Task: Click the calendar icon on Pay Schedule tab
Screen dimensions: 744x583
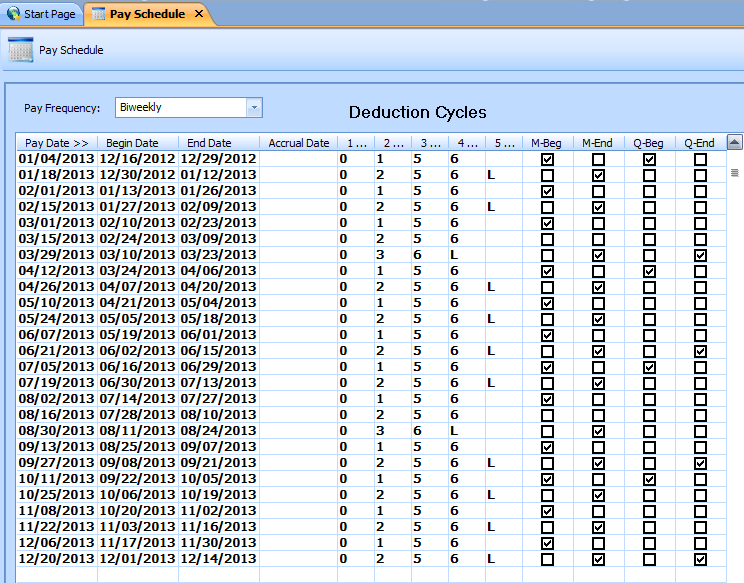Action: (x=99, y=14)
